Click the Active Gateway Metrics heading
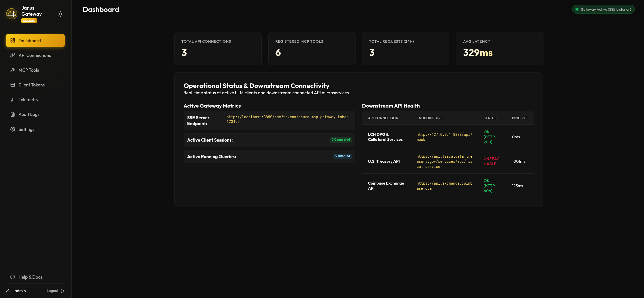The image size is (644, 298). [x=212, y=106]
